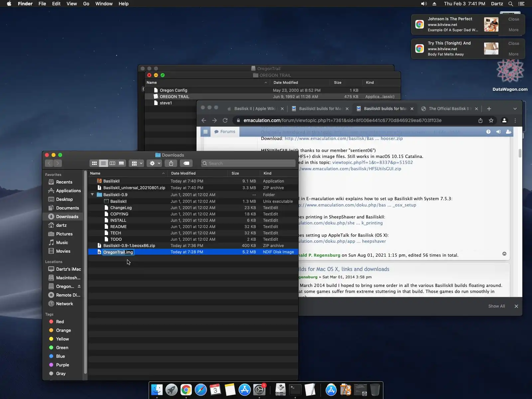
Task: Click the Edit Tags button in Finder toolbar
Action: pyautogui.click(x=187, y=163)
